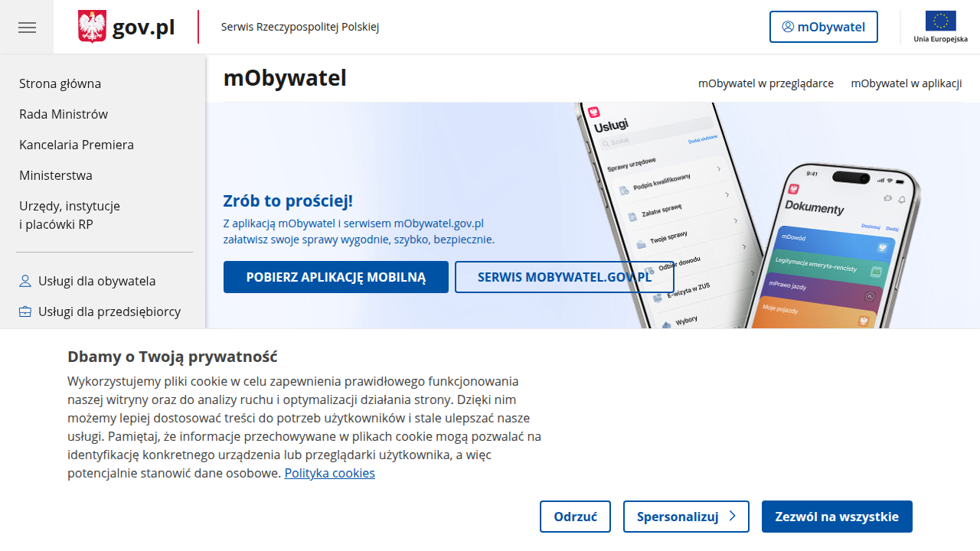Click the Dbamy o Twoją prywatność heading
Viewport: 980px width, 551px height.
click(x=172, y=357)
